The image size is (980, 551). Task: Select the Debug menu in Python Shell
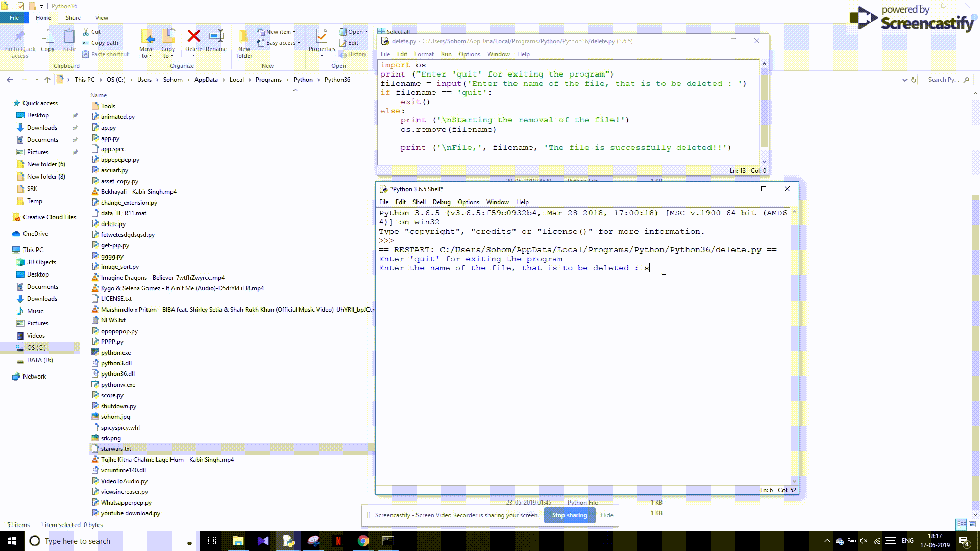point(441,202)
